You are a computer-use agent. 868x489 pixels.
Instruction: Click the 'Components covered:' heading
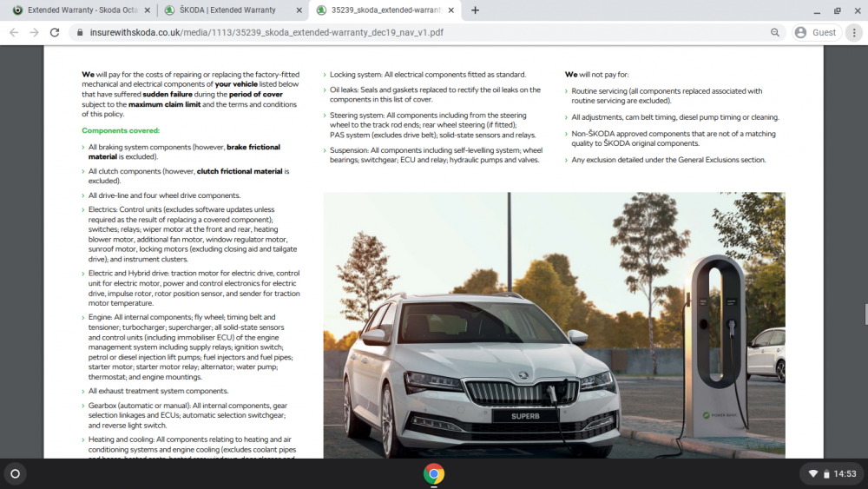(121, 130)
